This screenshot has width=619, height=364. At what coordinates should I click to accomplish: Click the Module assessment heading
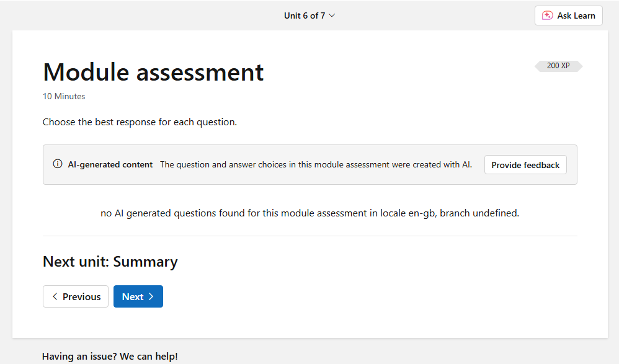click(153, 73)
